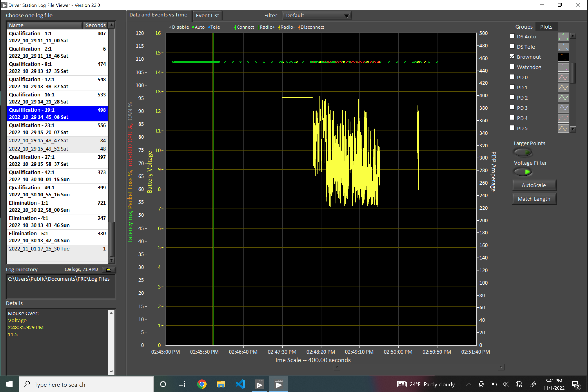Click the DS Auto plot color icon
The image size is (588, 392).
(563, 37)
